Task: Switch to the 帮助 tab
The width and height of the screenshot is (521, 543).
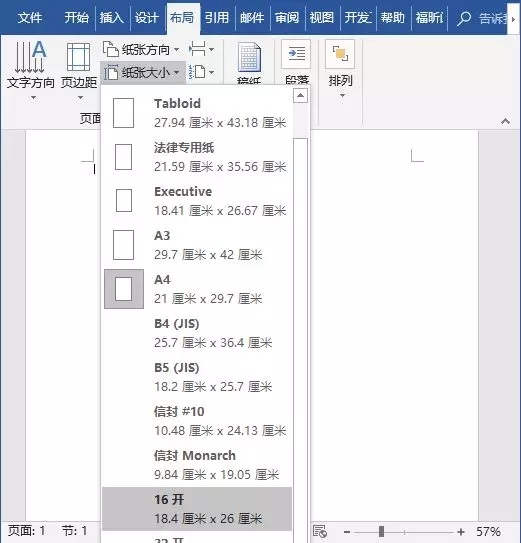Action: (392, 17)
